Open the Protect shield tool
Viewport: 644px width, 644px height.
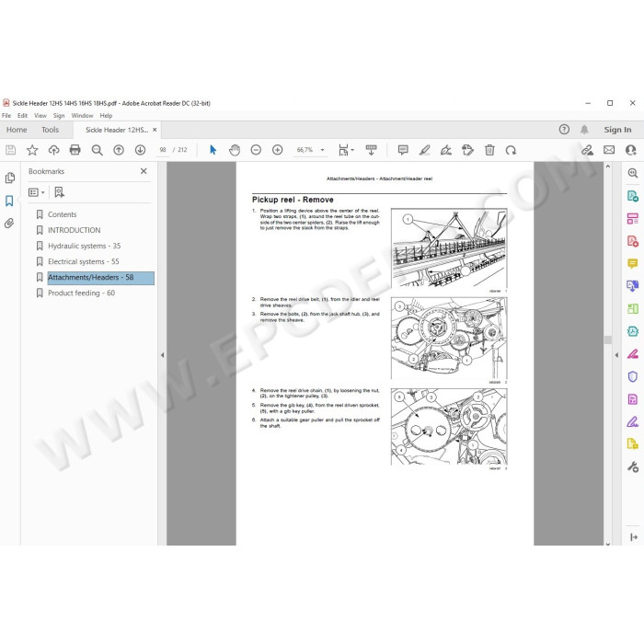(x=633, y=376)
